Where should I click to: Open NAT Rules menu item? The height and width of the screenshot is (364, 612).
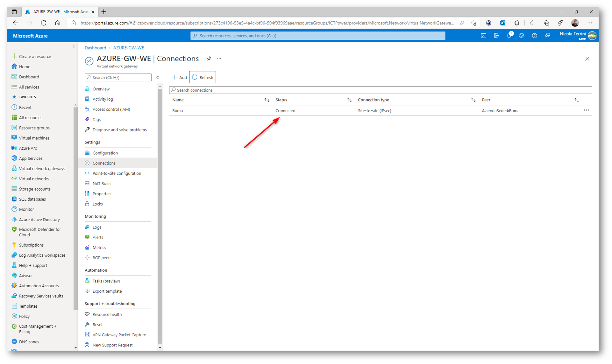point(102,184)
